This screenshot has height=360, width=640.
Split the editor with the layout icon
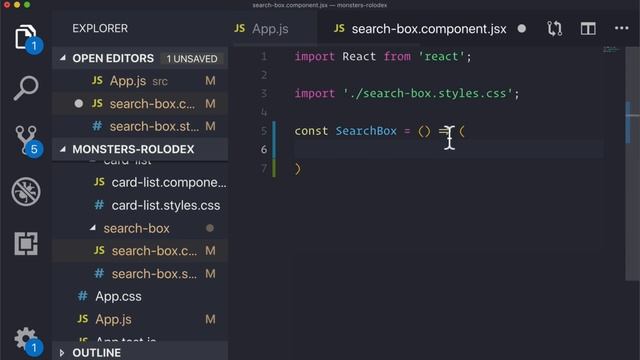[x=588, y=29]
